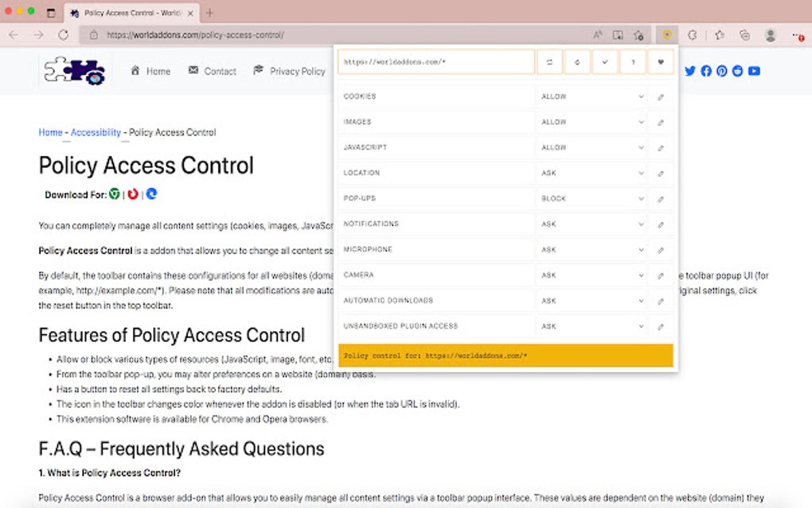Click the edit pencil in Automatic Downloads row
The width and height of the screenshot is (812, 508).
pos(661,301)
